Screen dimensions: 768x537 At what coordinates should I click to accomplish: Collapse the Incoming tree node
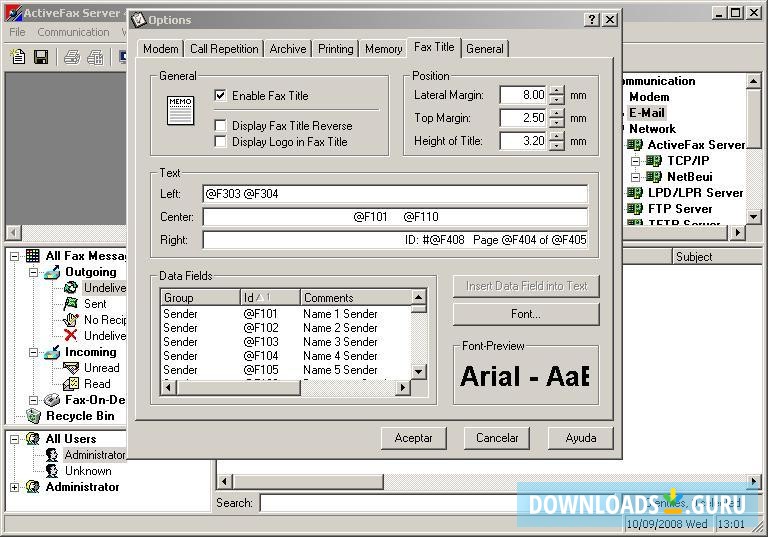point(33,352)
